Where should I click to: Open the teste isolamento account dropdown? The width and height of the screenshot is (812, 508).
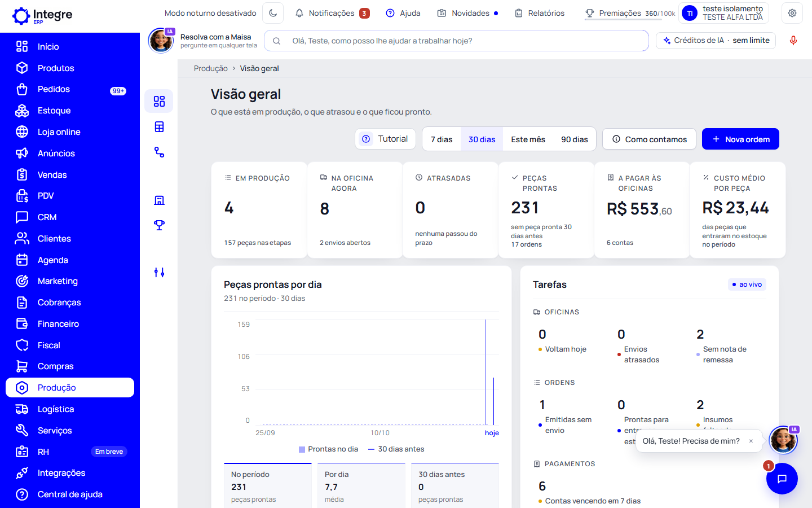click(x=724, y=13)
